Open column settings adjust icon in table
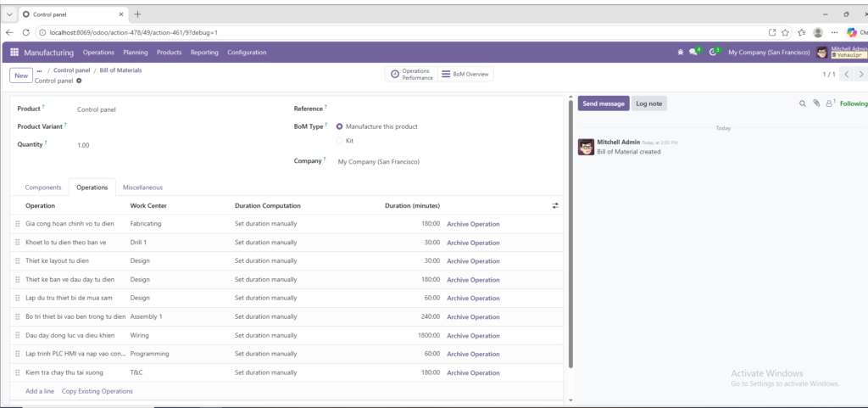868x408 pixels. (555, 205)
